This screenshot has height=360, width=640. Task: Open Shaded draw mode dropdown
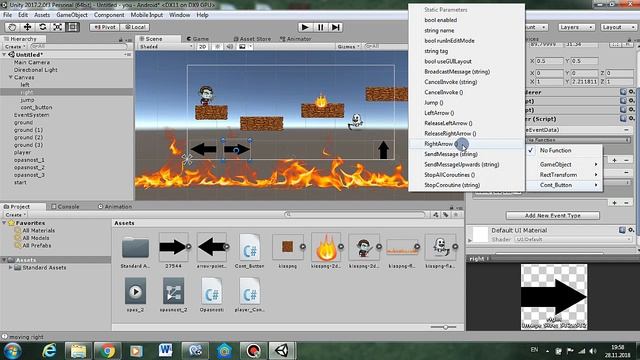(166, 47)
